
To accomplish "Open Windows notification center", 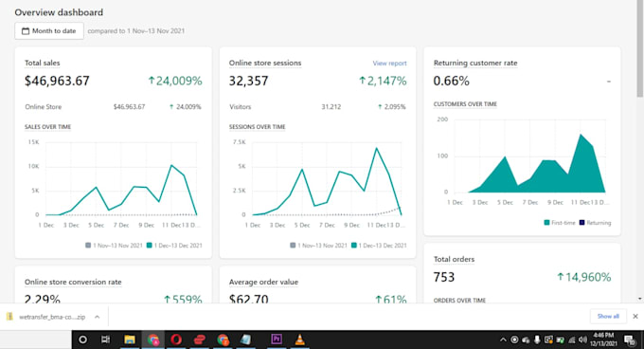I will click(x=629, y=340).
